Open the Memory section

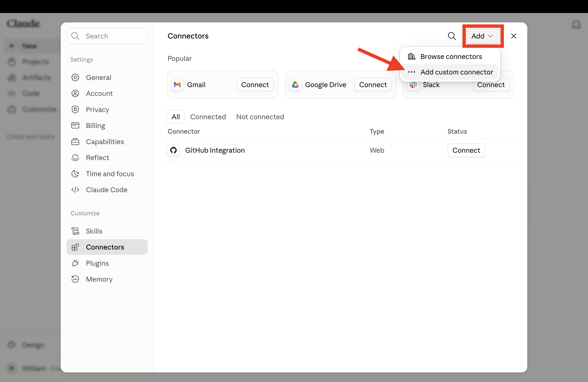coord(107,279)
